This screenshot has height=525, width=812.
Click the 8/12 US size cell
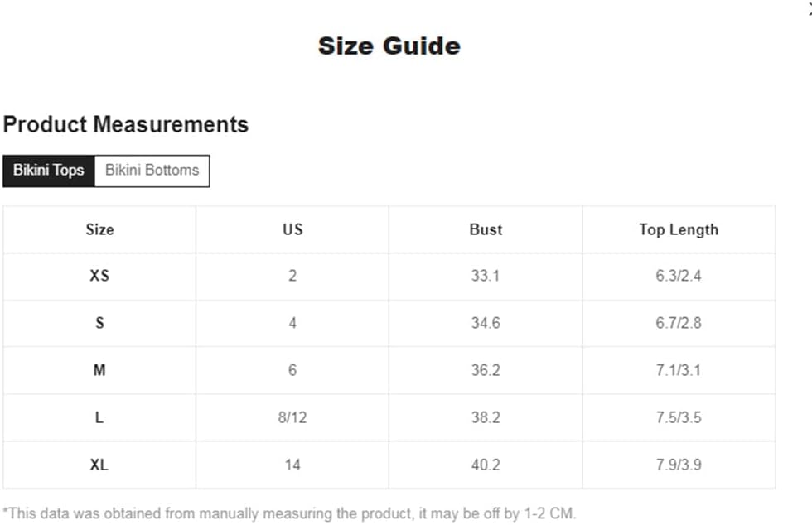point(292,417)
